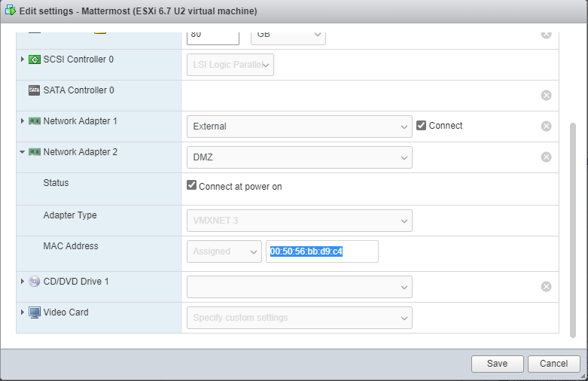The width and height of the screenshot is (588, 381).
Task: Click the Network Adapter 1 icon
Action: (x=35, y=121)
